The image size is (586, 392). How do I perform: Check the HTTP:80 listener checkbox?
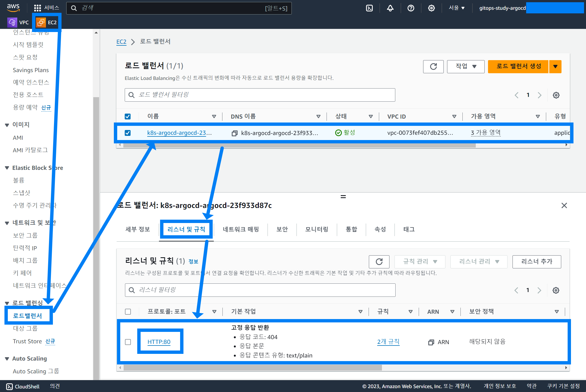(128, 342)
